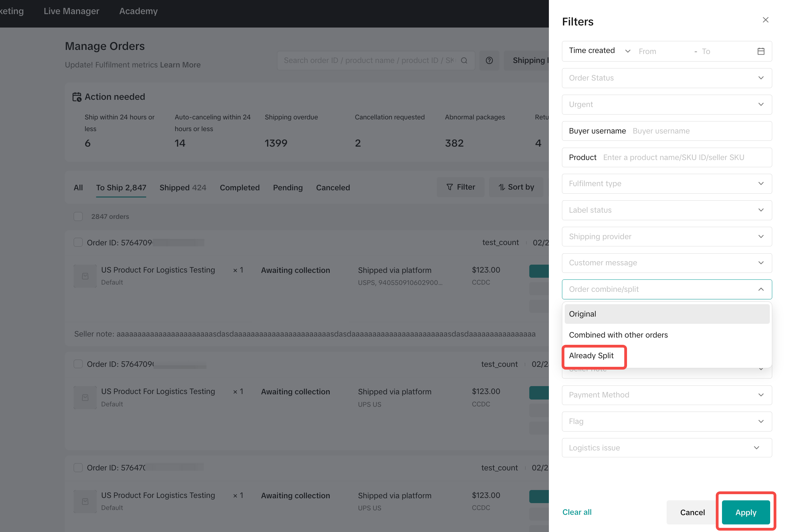Collapse Order combine/split chevron
Image resolution: width=786 pixels, height=532 pixels.
click(761, 289)
